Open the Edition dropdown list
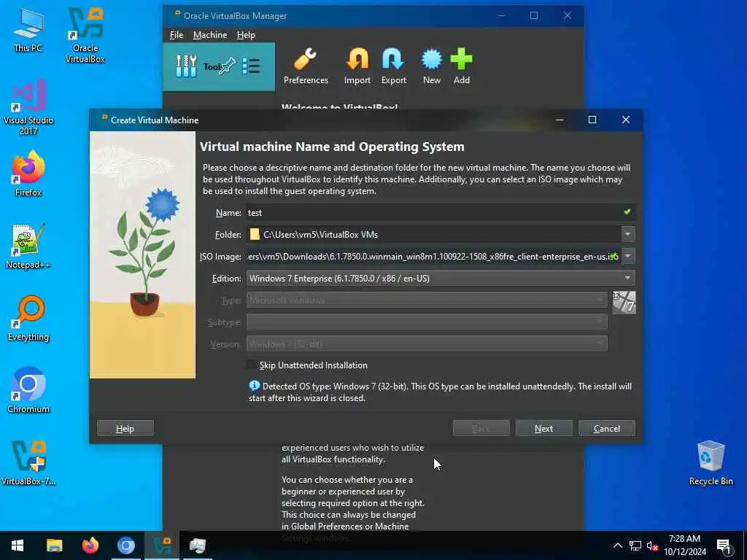 coord(441,278)
